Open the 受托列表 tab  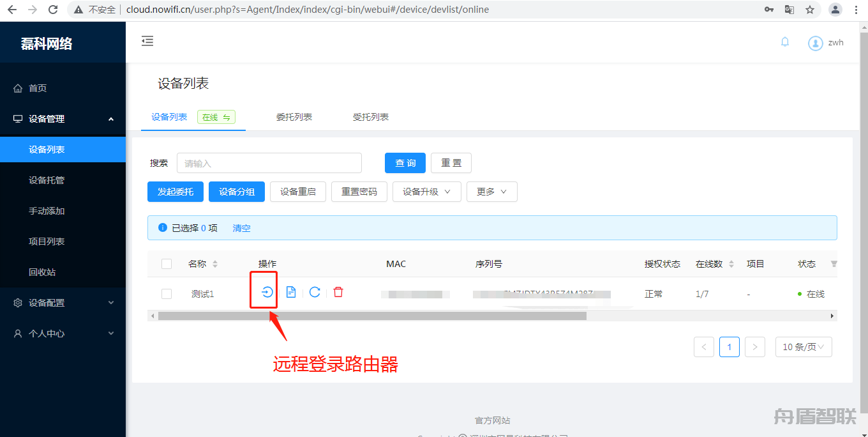(370, 117)
